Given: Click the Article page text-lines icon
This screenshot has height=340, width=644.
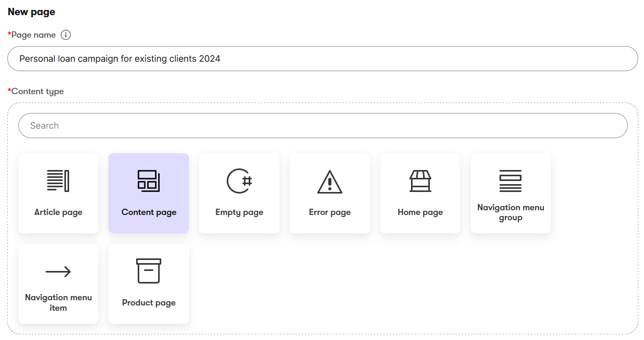Looking at the screenshot, I should [58, 181].
